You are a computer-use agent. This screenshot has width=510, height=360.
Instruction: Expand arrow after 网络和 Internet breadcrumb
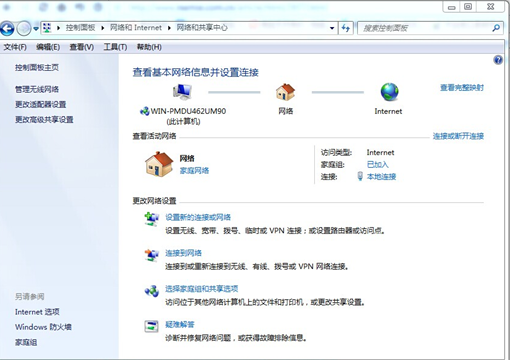pyautogui.click(x=169, y=28)
